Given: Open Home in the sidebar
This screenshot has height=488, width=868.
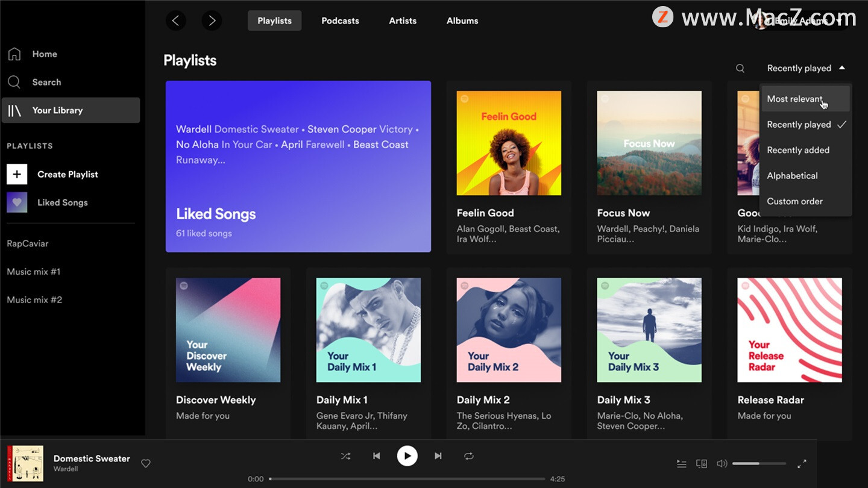Looking at the screenshot, I should coord(71,54).
